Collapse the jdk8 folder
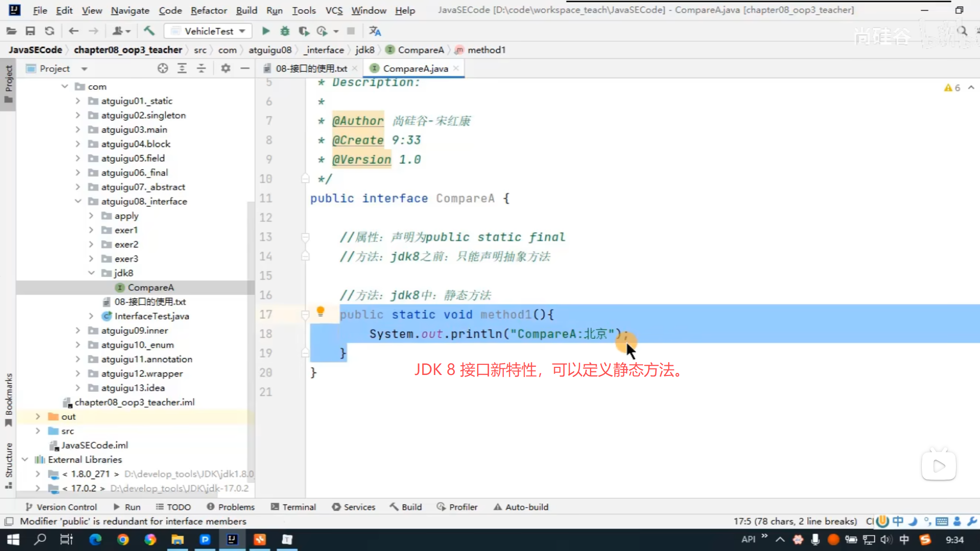The image size is (980, 551). (91, 273)
